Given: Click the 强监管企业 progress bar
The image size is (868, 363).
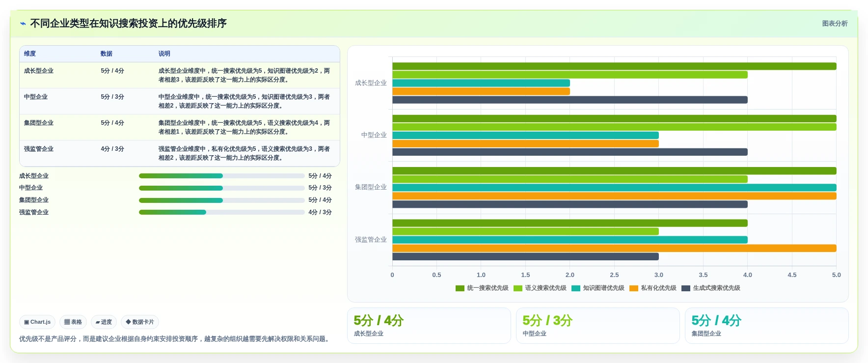Looking at the screenshot, I should (x=222, y=212).
